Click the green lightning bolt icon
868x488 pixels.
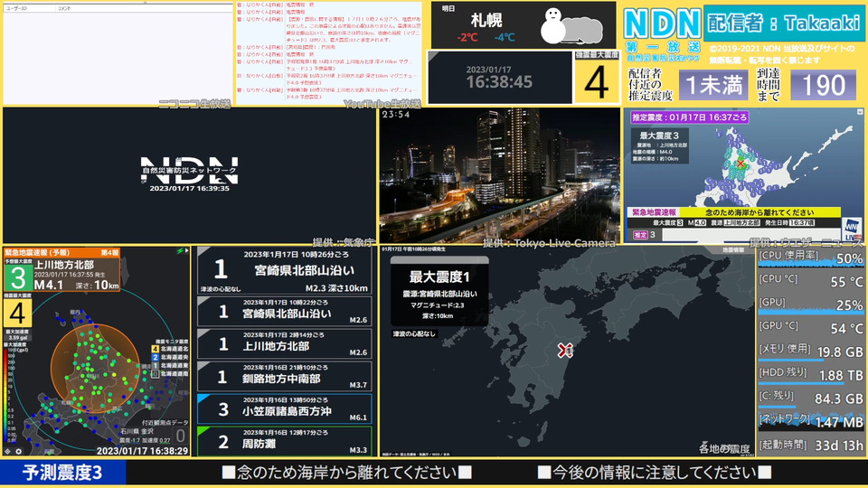[180, 251]
